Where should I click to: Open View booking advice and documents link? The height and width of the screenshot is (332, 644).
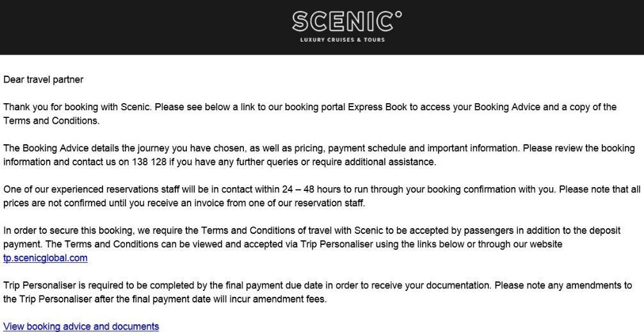pyautogui.click(x=81, y=326)
